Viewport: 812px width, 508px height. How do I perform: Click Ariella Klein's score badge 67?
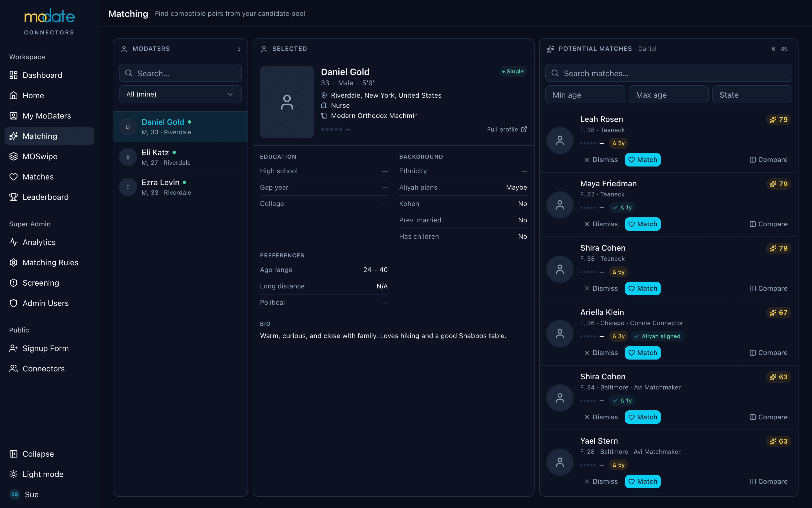point(778,312)
